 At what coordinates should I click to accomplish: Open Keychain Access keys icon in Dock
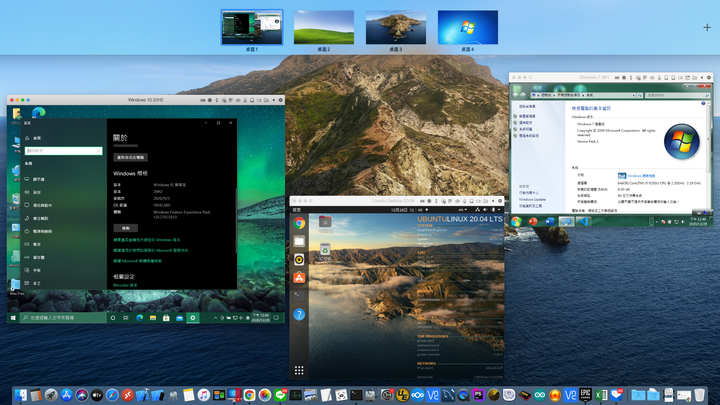173,395
